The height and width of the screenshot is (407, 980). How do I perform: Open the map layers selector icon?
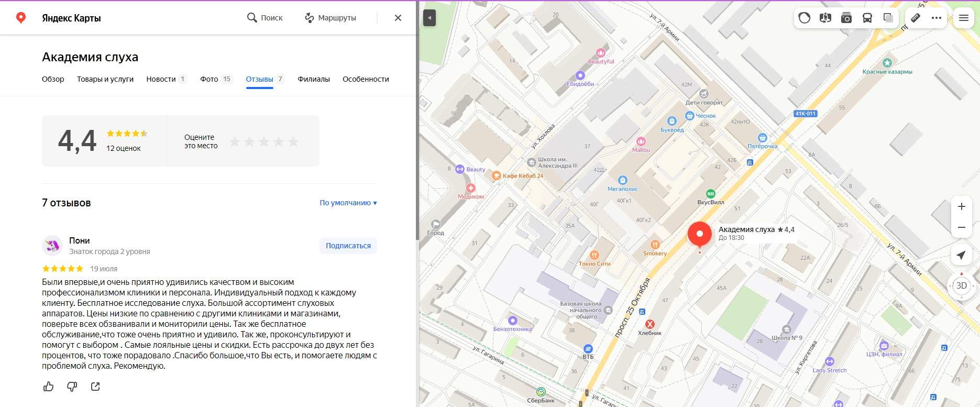point(888,18)
